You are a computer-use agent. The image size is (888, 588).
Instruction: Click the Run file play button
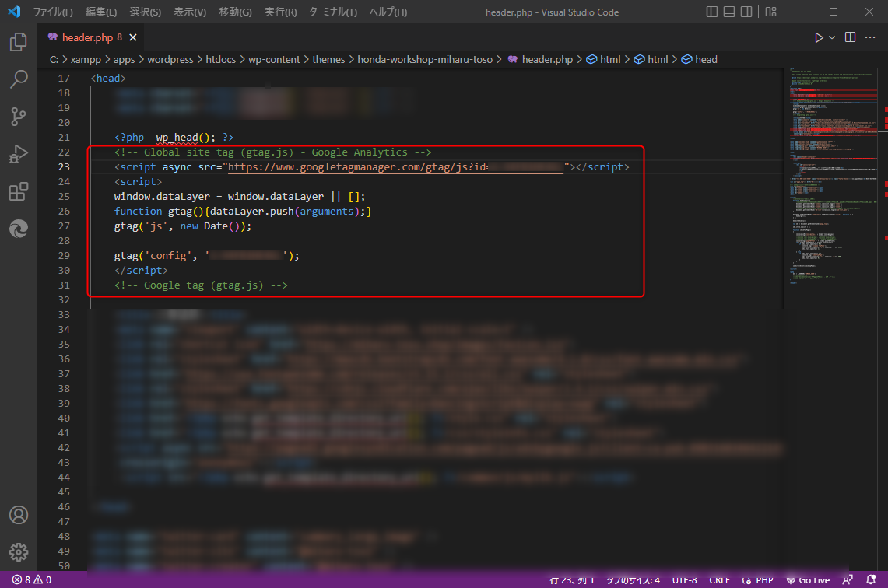(x=818, y=37)
